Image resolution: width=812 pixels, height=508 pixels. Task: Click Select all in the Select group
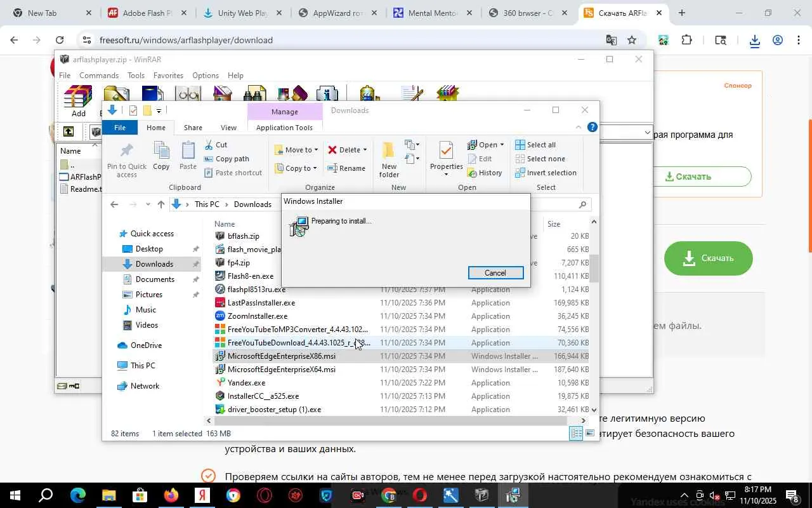coord(535,145)
